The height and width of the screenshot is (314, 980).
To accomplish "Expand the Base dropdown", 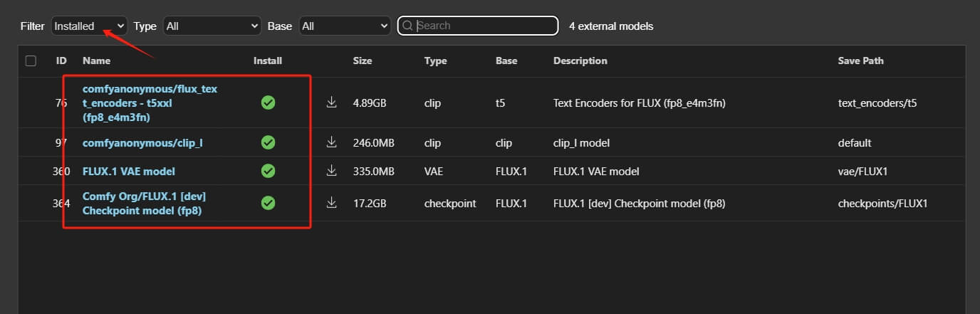I will (x=344, y=26).
